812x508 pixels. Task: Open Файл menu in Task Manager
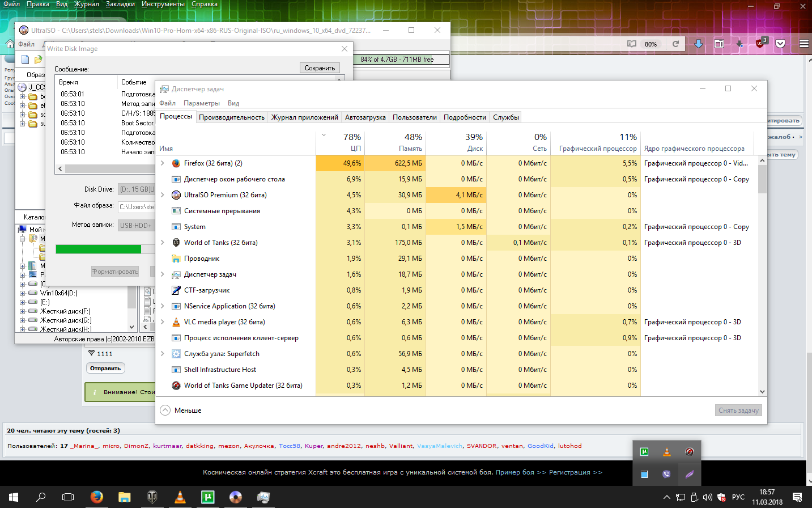(167, 103)
